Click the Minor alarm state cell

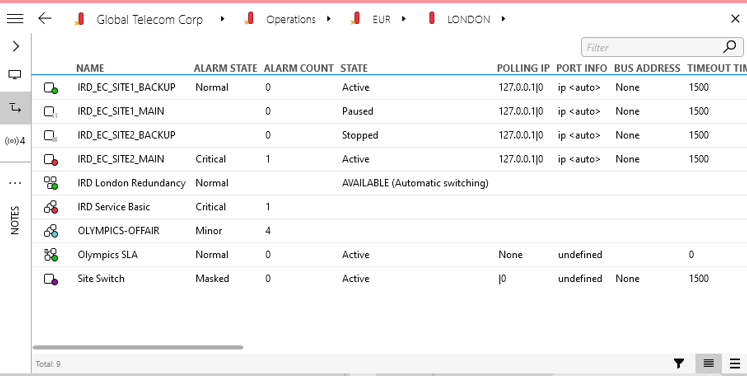(208, 231)
